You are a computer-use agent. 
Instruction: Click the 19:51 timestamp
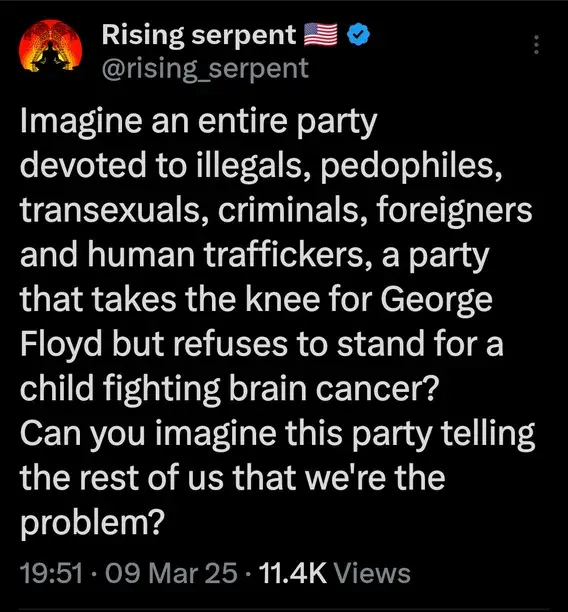(52, 573)
